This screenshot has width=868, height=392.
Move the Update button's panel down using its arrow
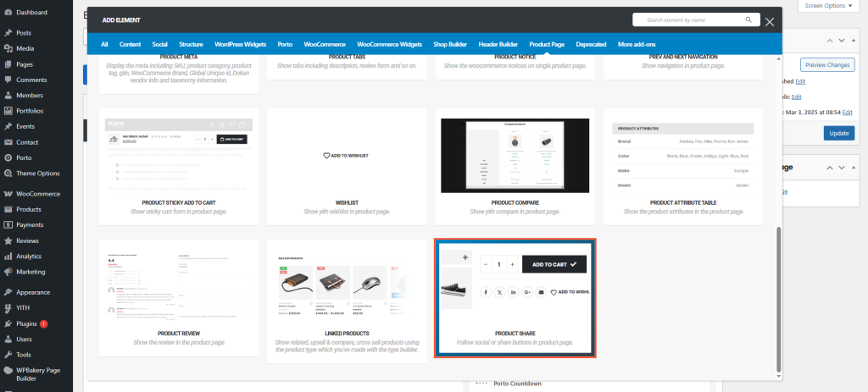(x=841, y=41)
